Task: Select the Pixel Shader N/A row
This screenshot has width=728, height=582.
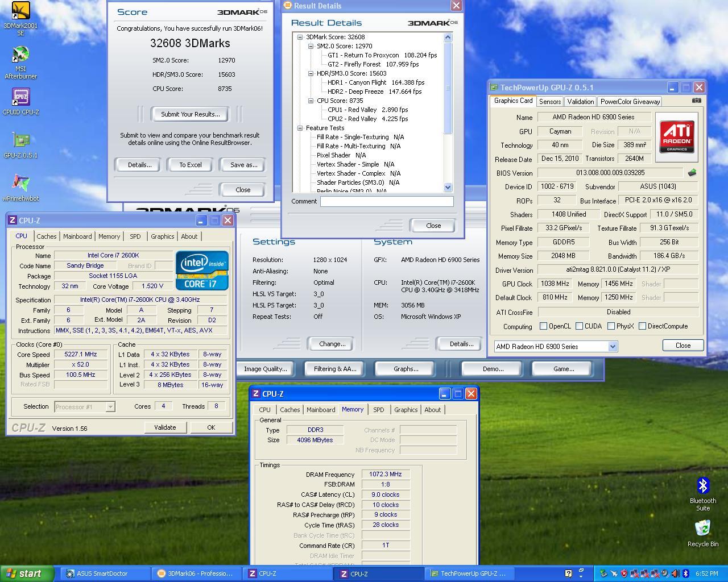Action: (341, 155)
